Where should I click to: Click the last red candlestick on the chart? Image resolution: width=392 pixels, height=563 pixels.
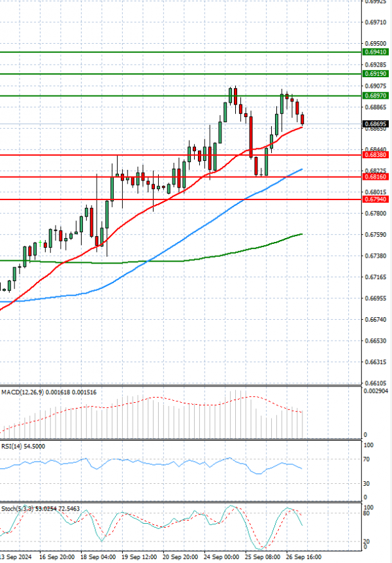click(302, 119)
